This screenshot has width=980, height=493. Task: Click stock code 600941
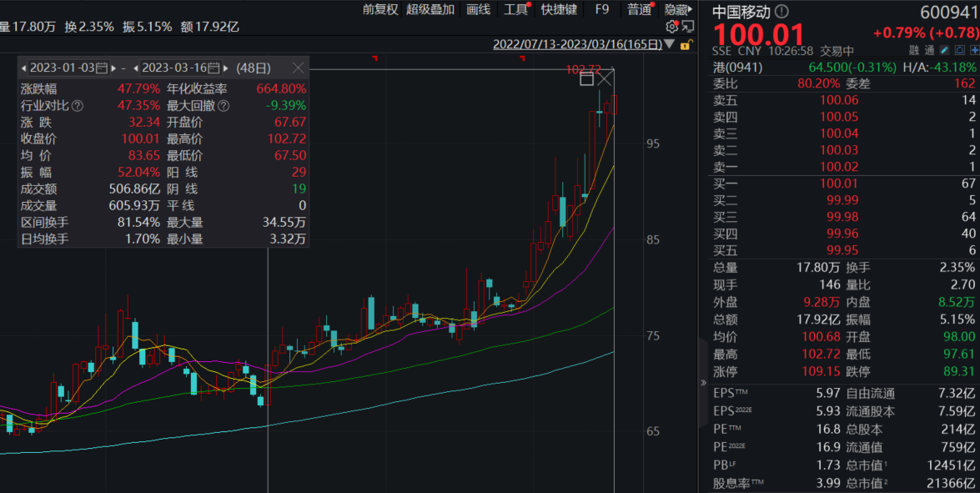coord(949,12)
